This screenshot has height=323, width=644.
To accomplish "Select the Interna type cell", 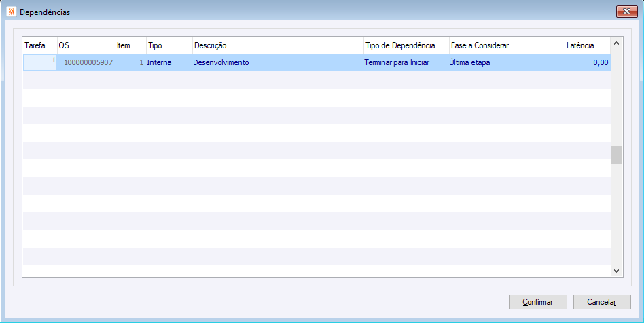I will 169,63.
